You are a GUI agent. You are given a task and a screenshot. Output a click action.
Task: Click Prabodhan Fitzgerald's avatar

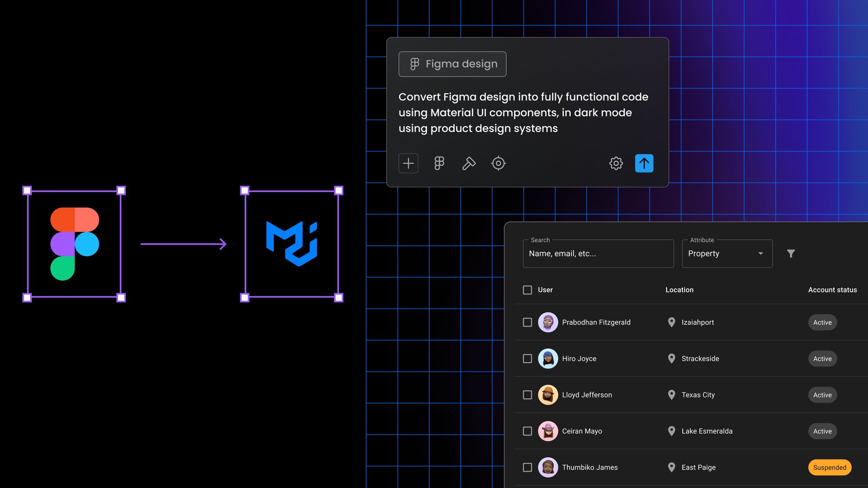(548, 322)
